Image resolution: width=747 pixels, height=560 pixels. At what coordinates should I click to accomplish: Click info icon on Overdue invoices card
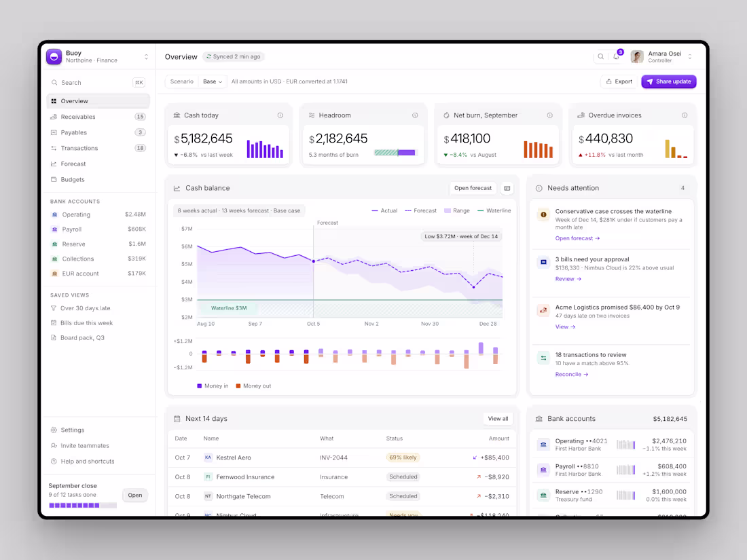pos(685,115)
